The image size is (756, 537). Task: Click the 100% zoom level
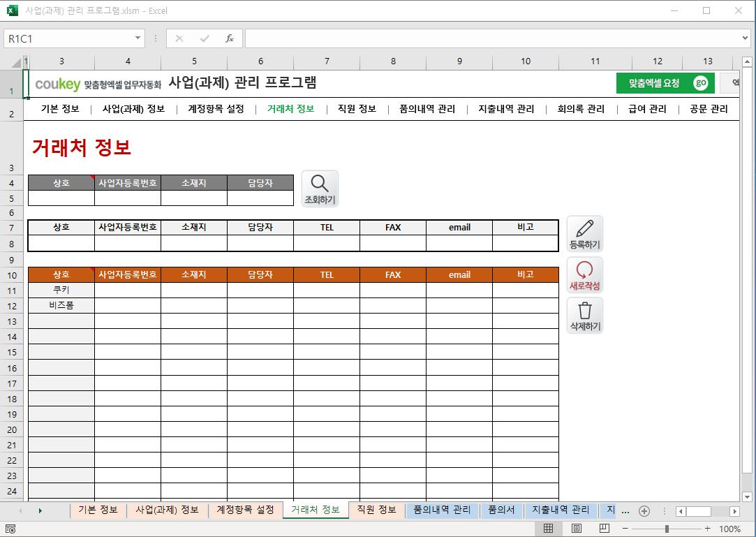730,529
